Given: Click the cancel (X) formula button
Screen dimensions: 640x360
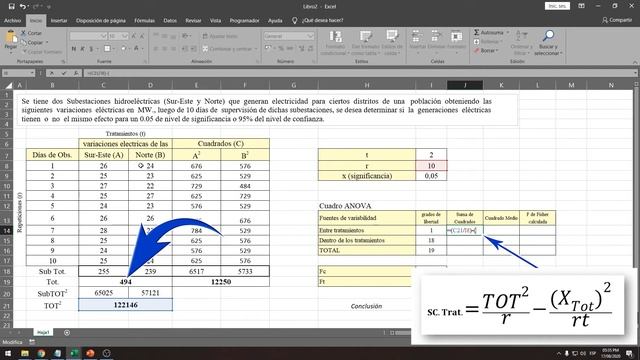Looking at the screenshot, I should pyautogui.click(x=52, y=73).
